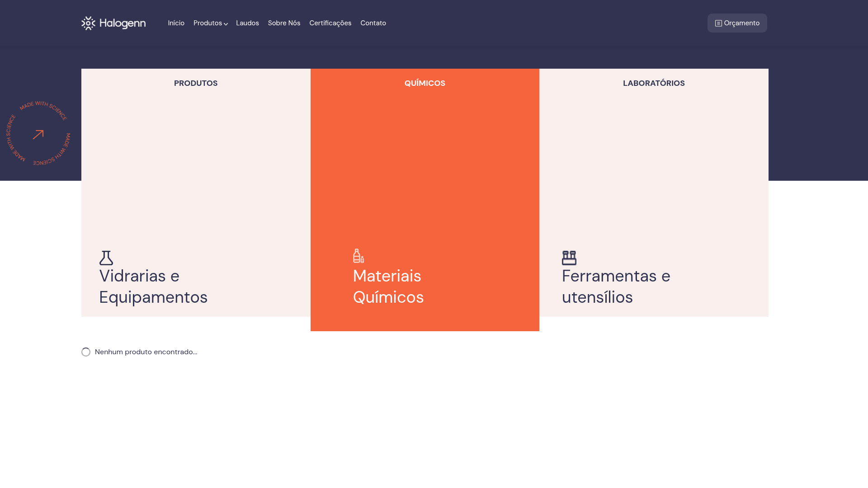
Task: Open the Certificações page
Action: point(330,23)
